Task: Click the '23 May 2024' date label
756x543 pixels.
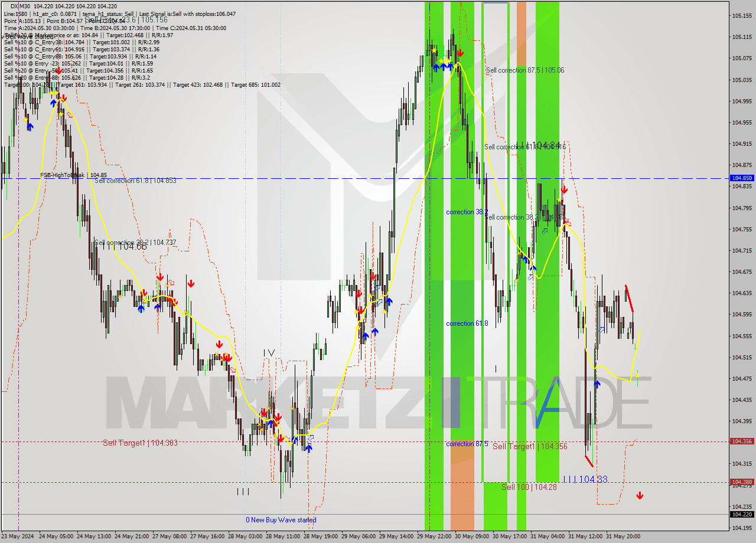Action: 18,537
